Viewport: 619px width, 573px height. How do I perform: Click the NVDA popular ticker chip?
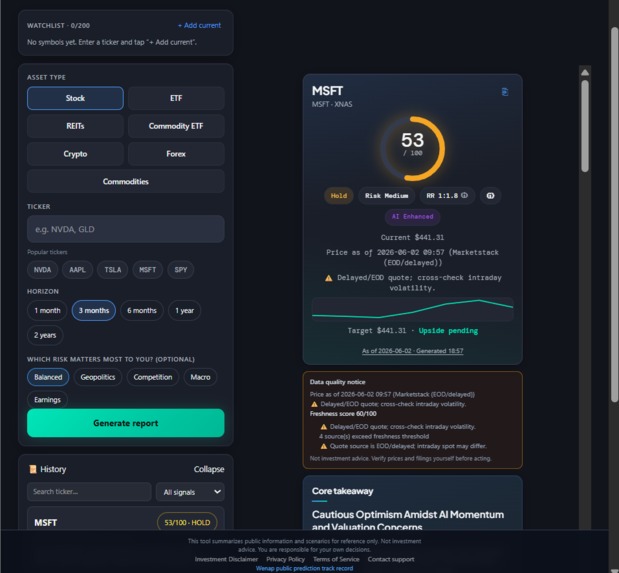point(42,270)
